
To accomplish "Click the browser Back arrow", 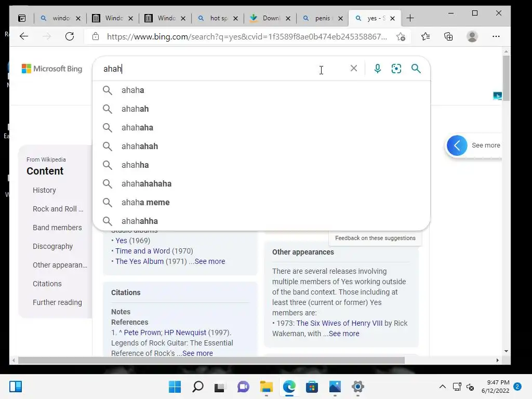I will 24,36.
